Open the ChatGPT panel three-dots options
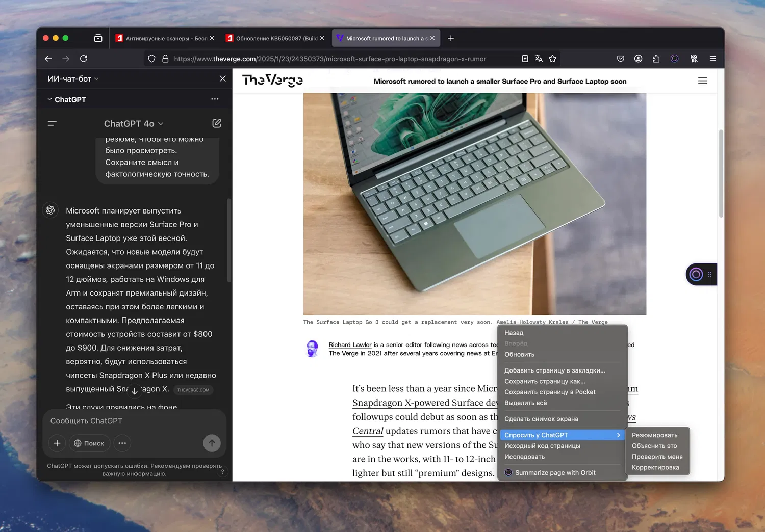765x532 pixels. 215,99
